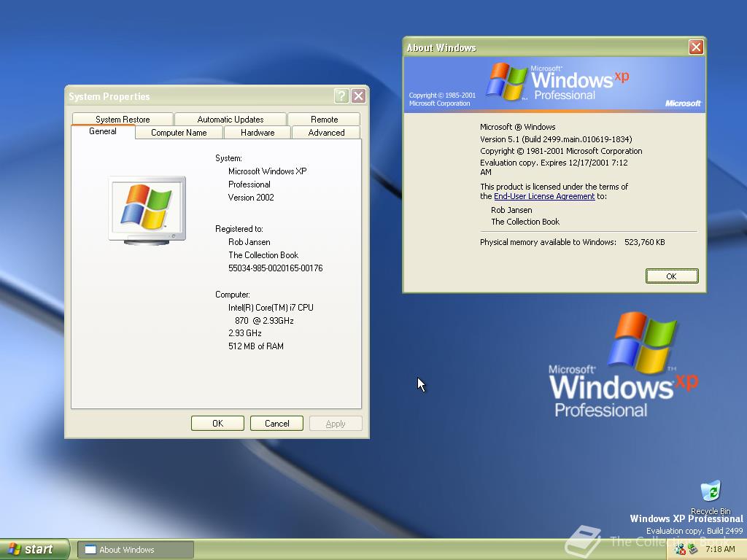Click the second system tray icon beside clock

pos(693,550)
